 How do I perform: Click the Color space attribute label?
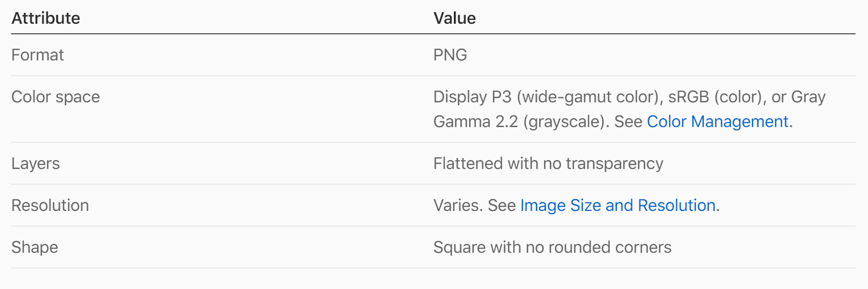tap(55, 97)
